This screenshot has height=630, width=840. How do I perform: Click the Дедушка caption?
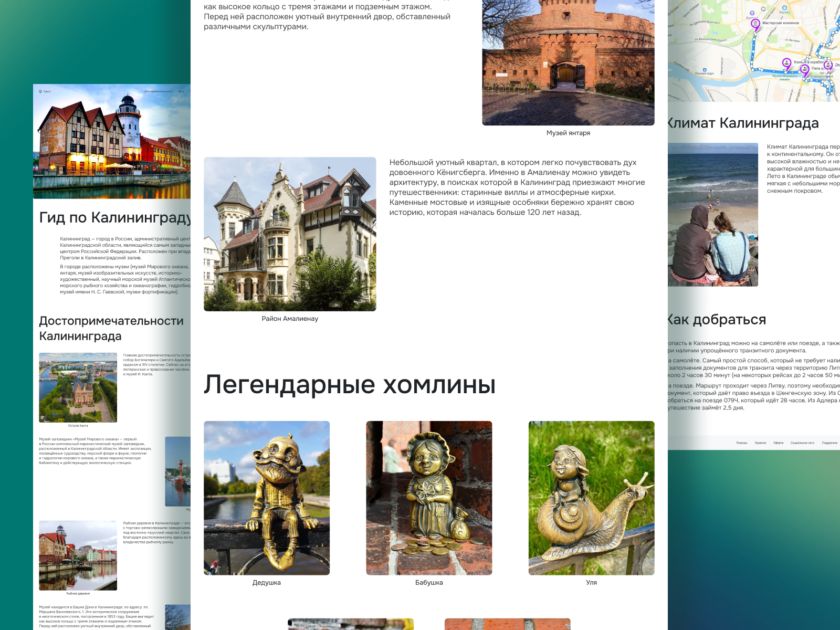(267, 583)
